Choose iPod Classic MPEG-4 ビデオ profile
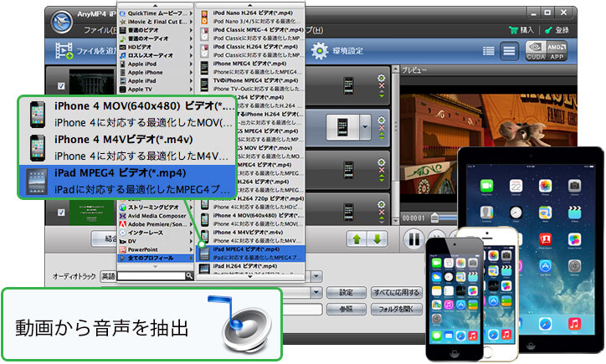 click(250, 34)
